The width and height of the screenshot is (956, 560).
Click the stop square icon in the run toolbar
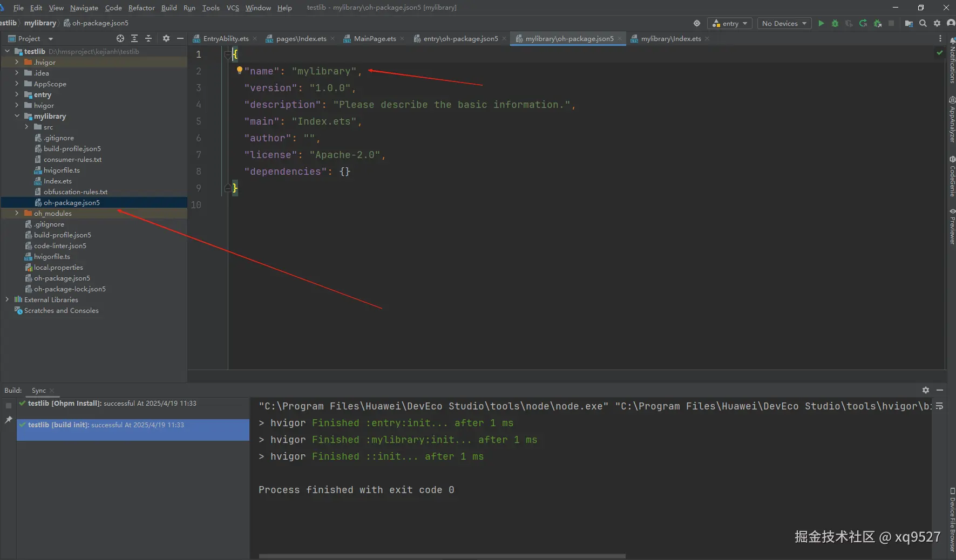point(891,23)
